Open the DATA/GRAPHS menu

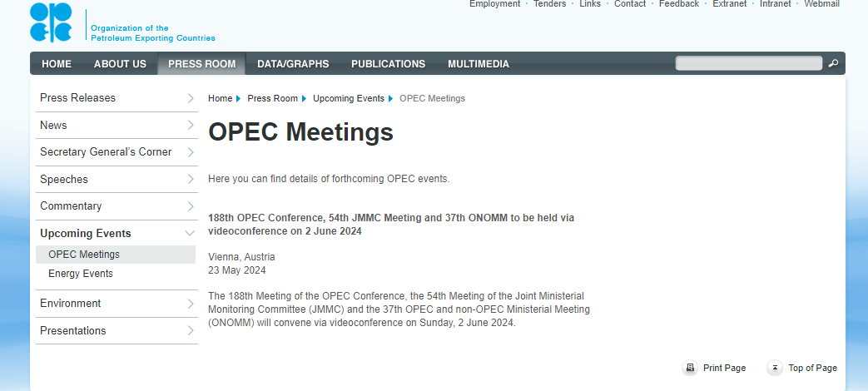[293, 64]
